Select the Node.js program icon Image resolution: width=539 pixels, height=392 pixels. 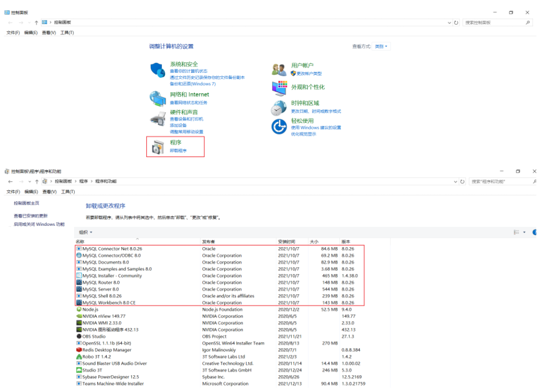pos(79,309)
